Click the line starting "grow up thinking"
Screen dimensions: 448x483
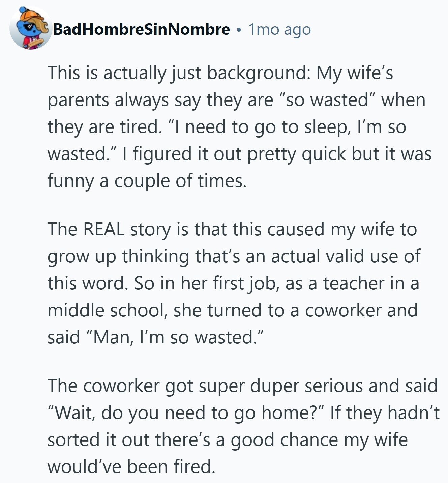(x=234, y=257)
